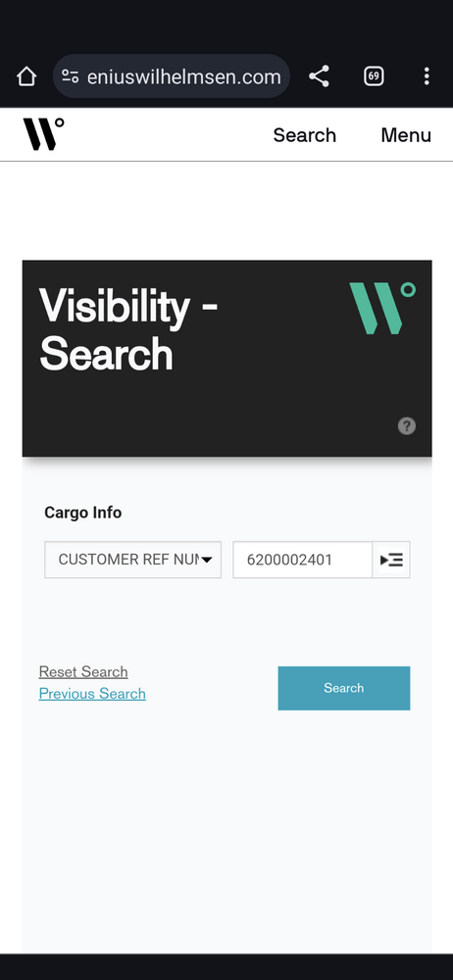Open the tab switcher showing 69
Screen dimensions: 453x980
[374, 76]
